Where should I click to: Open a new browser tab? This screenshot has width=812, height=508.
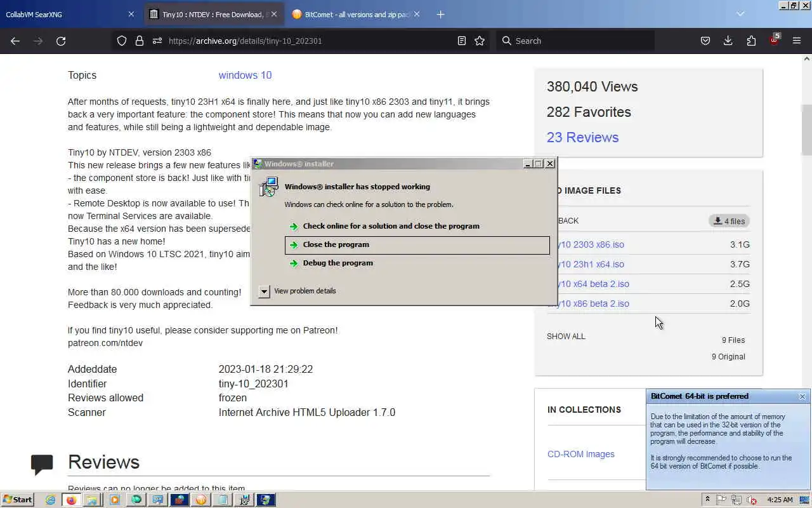(440, 14)
